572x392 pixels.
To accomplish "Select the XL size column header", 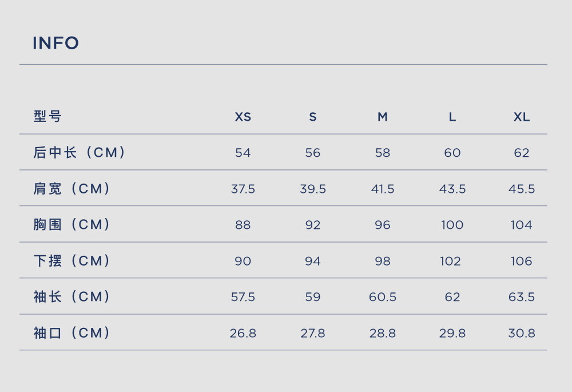I will (522, 117).
